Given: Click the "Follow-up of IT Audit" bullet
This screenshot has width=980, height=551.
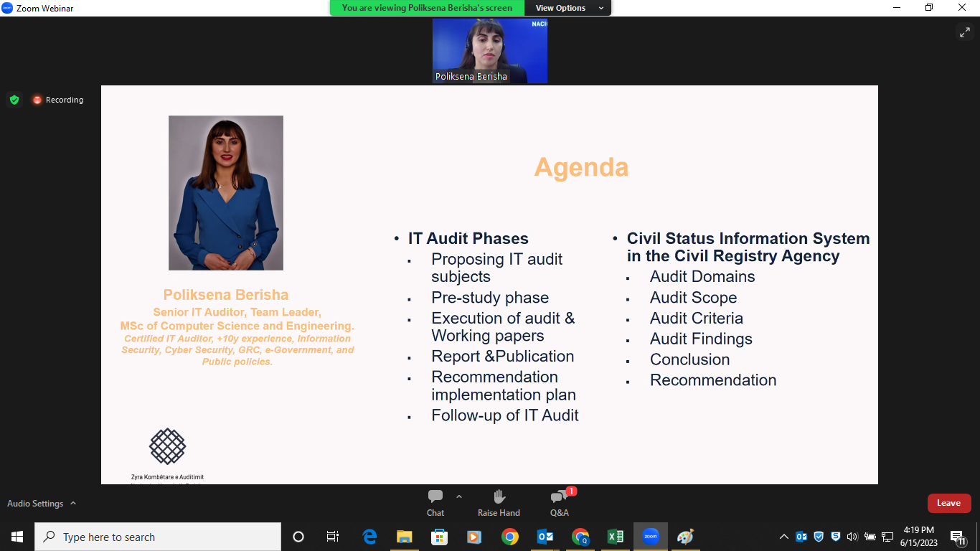Looking at the screenshot, I should tap(505, 415).
